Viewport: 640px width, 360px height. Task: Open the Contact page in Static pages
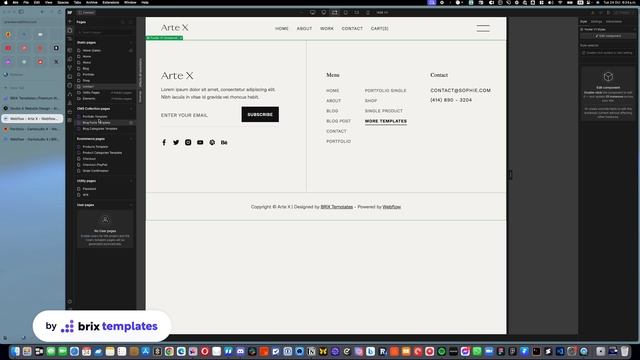pyautogui.click(x=105, y=87)
